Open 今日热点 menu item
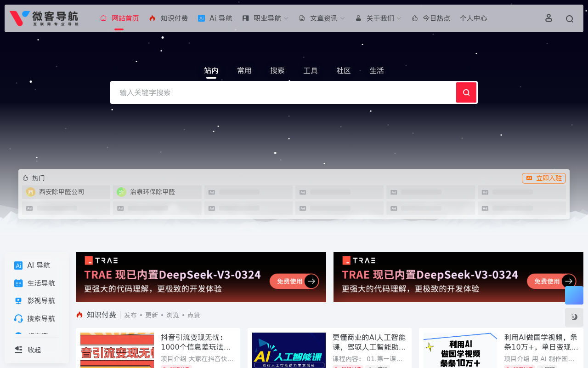This screenshot has width=588, height=368. tap(436, 18)
